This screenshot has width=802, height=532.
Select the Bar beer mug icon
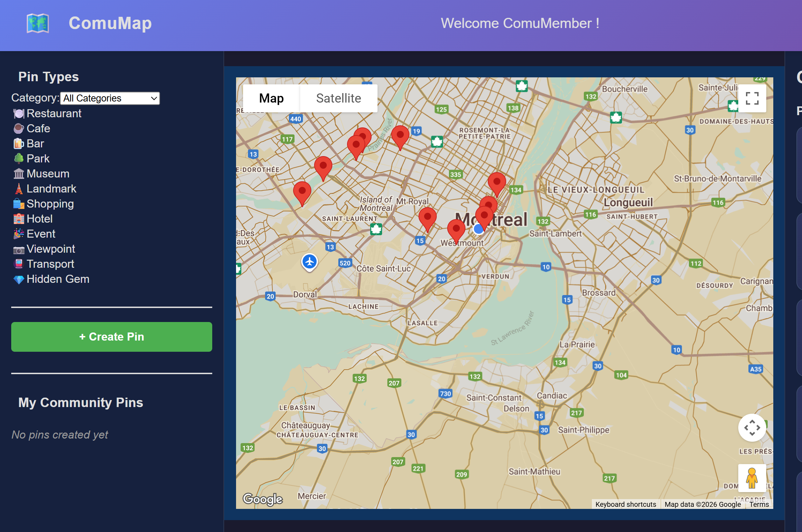coord(19,143)
